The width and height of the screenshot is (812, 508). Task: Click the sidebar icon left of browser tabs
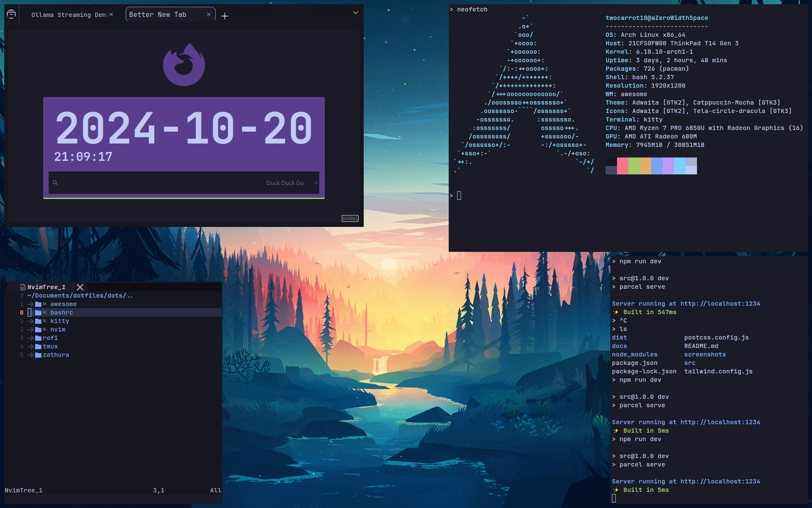[11, 14]
